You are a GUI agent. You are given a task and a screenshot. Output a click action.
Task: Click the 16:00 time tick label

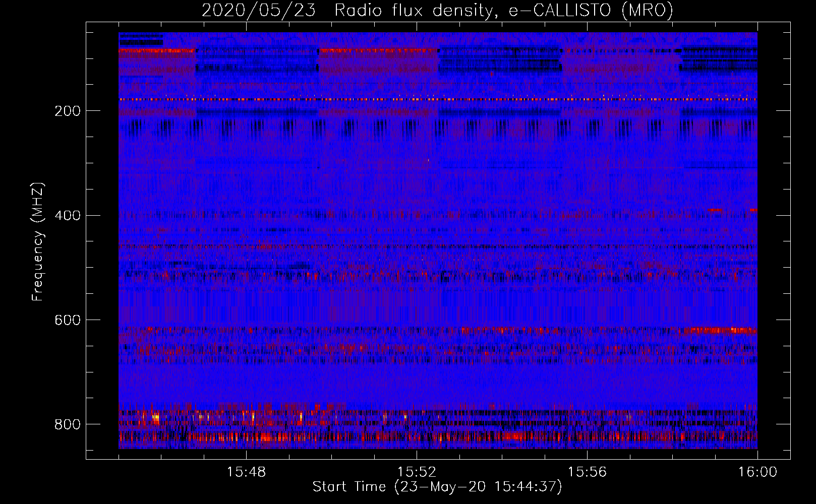coord(757,472)
